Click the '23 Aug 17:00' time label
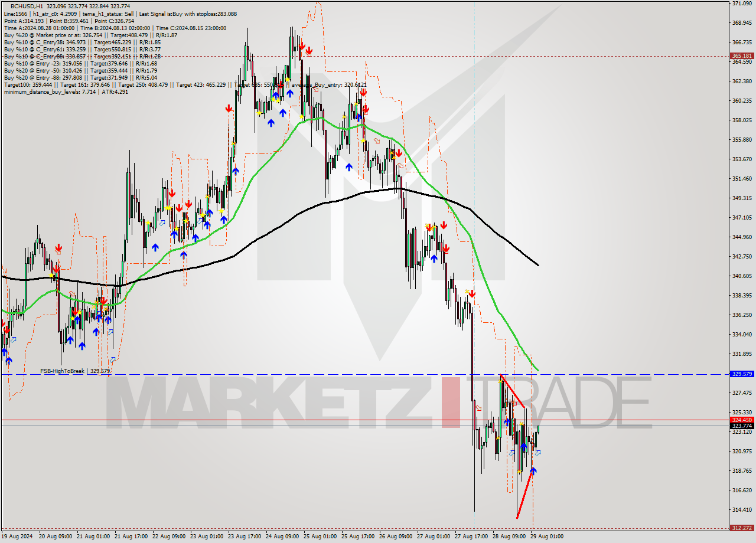 [244, 537]
